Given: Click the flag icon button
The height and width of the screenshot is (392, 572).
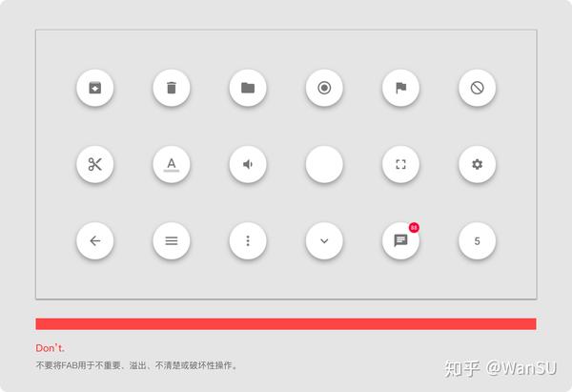Looking at the screenshot, I should 400,88.
